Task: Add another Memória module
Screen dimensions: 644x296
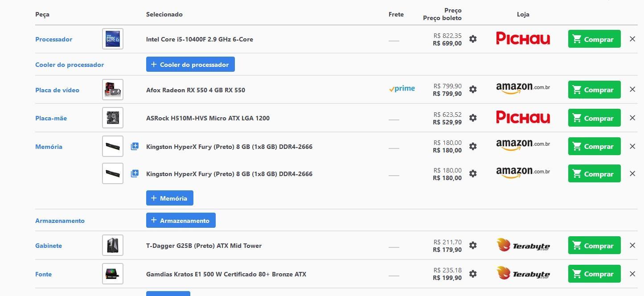Action: point(169,198)
